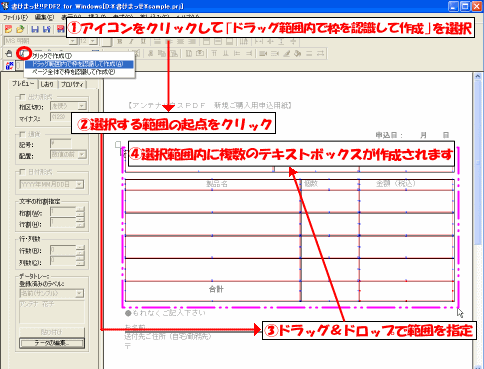Screen dimensions: 484x369
Task: Click the open folder icon
Action: point(20,29)
